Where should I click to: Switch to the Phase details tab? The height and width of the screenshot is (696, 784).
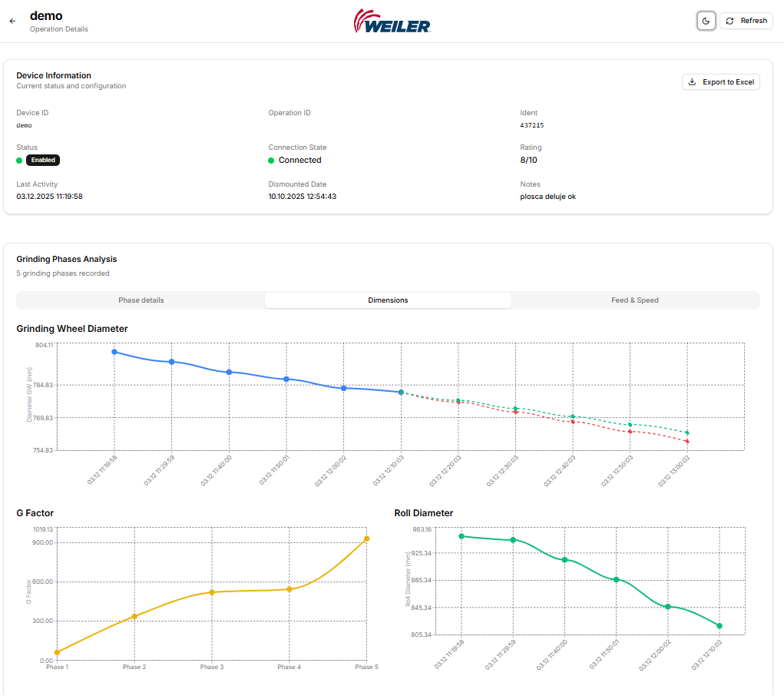point(141,300)
